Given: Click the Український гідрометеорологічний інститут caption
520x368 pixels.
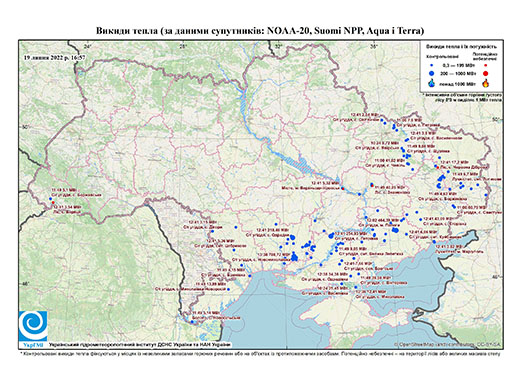Looking at the screenshot, I should coord(139,345).
